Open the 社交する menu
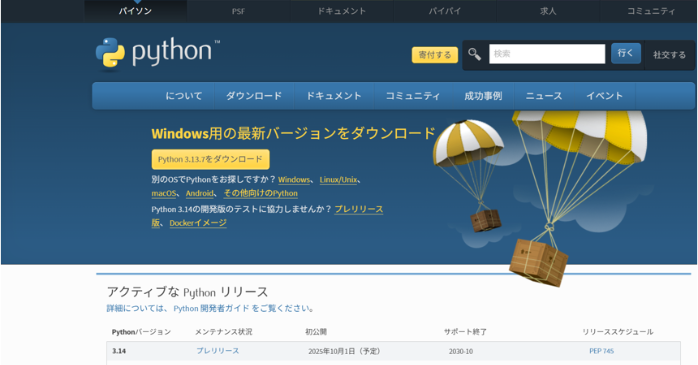This screenshot has height=365, width=698. pos(670,55)
